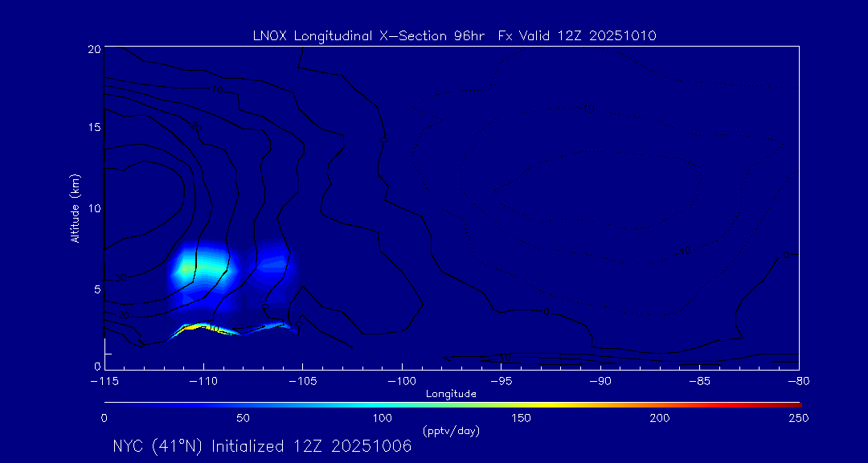Click the colorbar tick label 50
This screenshot has width=868, height=463.
[x=243, y=418]
